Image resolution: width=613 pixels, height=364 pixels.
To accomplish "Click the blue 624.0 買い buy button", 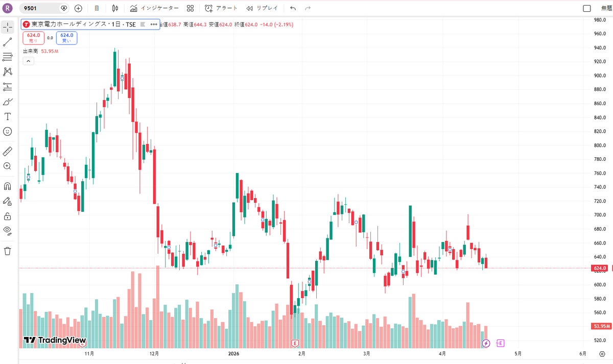I will point(66,37).
